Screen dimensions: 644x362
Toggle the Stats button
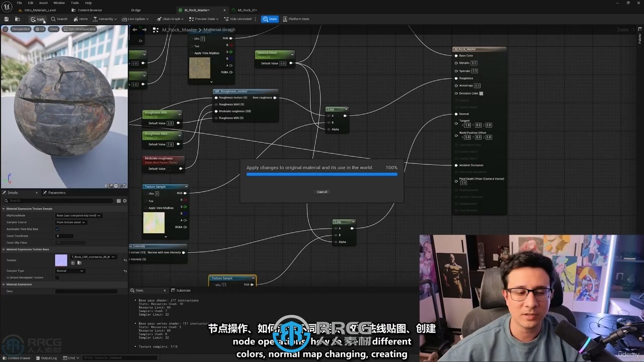point(270,19)
